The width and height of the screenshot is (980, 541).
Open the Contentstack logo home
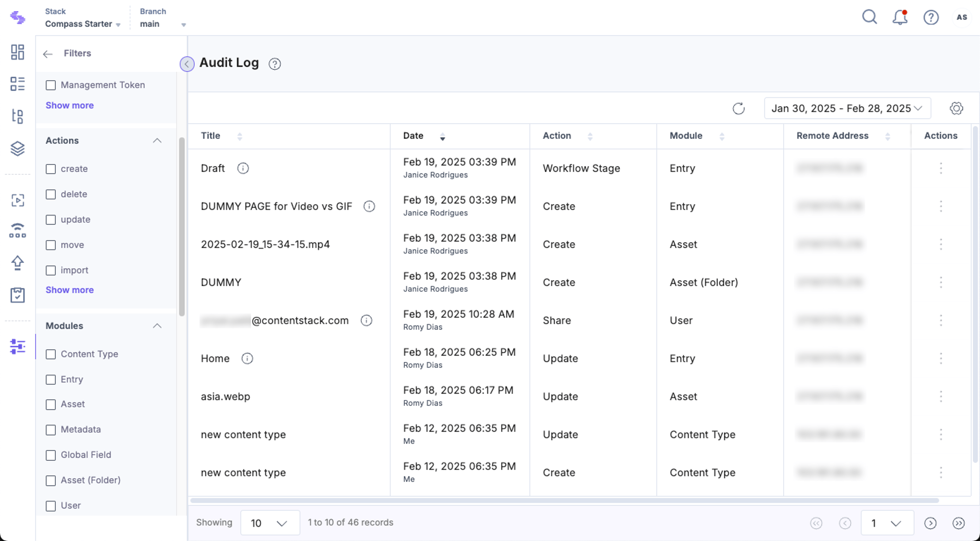(18, 18)
